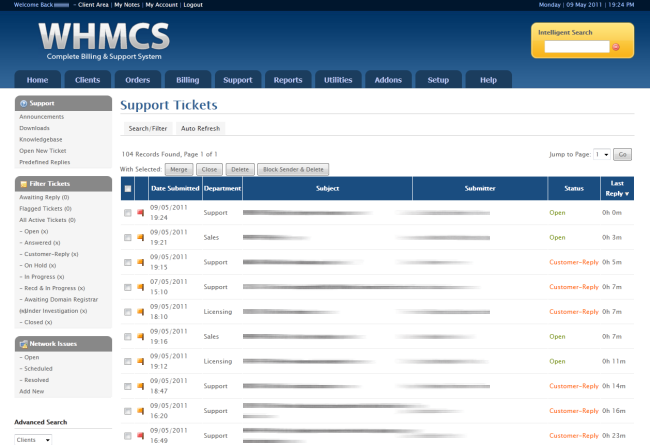Open the Help menu tab
This screenshot has width=650, height=445.
(x=489, y=80)
